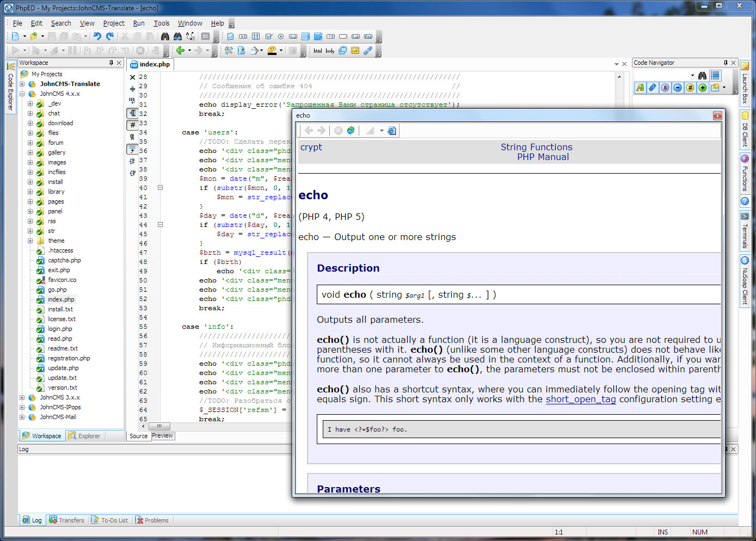Toggle the paragraph marks display in the gutter

(x=132, y=137)
